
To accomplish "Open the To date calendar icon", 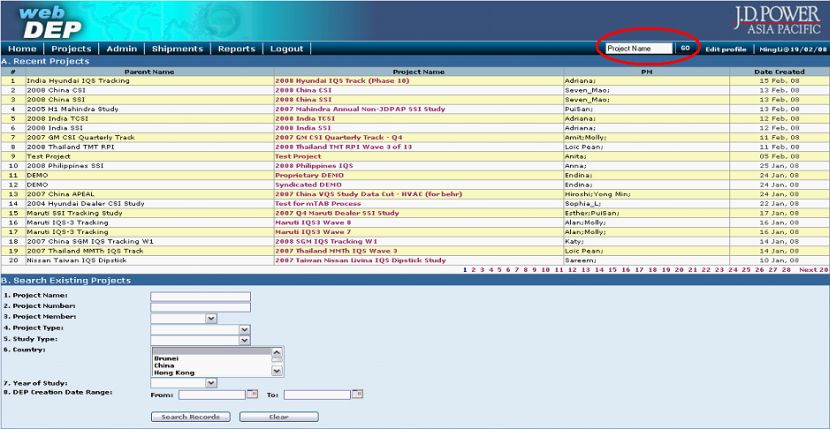I will click(358, 394).
